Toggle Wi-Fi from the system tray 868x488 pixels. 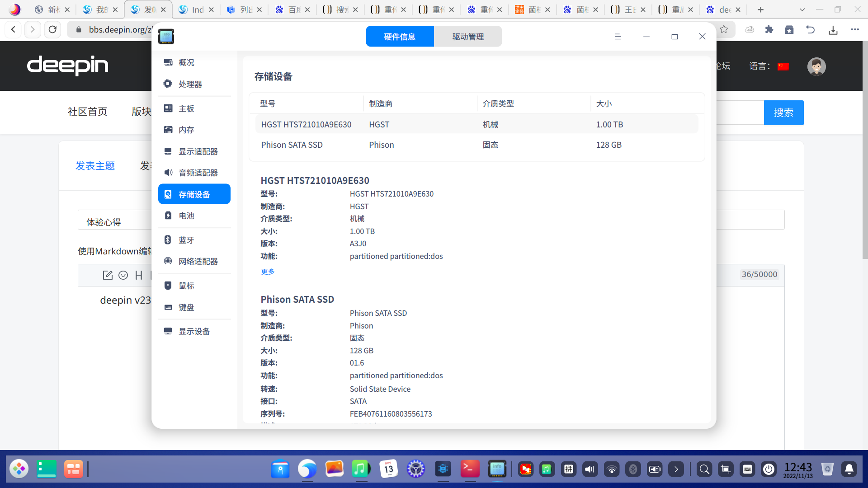611,469
